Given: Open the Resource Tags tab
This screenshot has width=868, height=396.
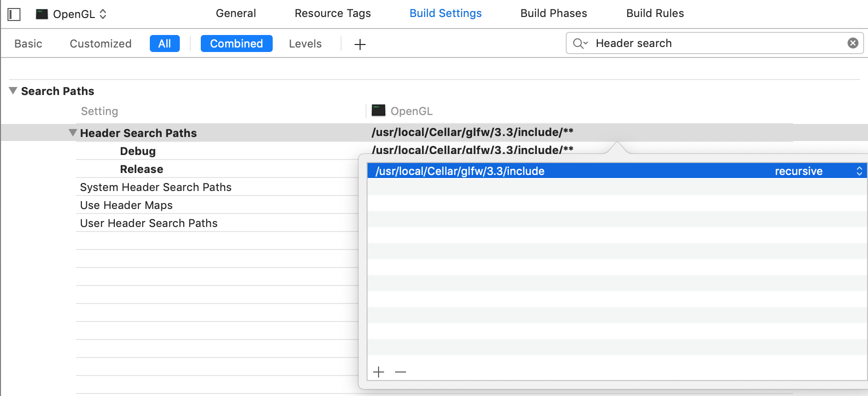Looking at the screenshot, I should click(333, 13).
